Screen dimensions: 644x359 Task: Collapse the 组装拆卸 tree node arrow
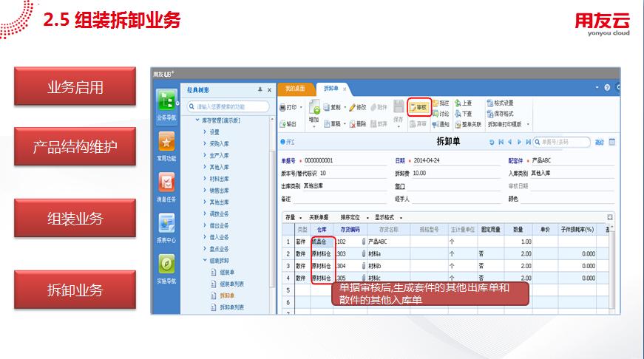(x=205, y=260)
